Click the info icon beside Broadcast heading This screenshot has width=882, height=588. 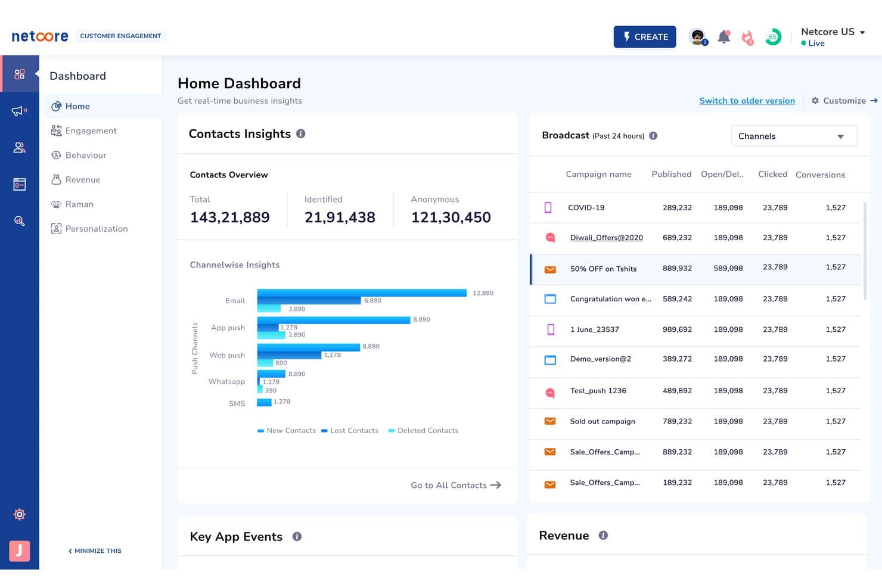(x=653, y=136)
